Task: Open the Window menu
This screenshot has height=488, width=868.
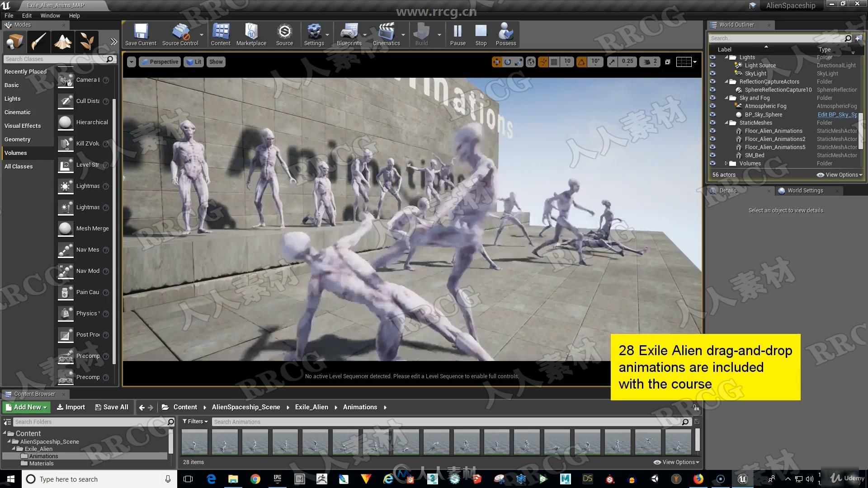Action: click(50, 15)
